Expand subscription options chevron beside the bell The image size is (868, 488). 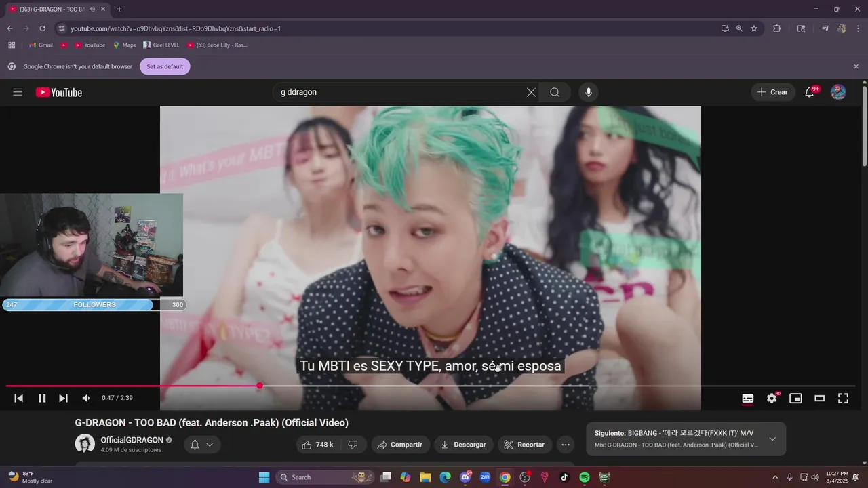(x=210, y=445)
